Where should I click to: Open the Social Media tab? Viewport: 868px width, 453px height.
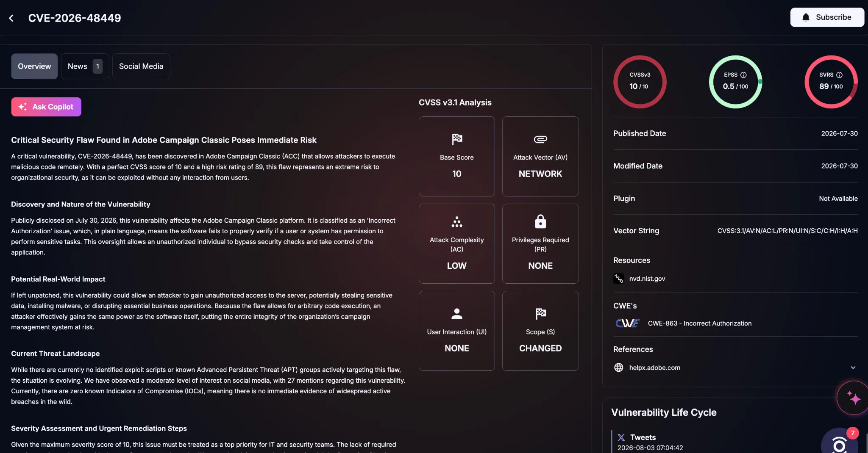click(141, 66)
